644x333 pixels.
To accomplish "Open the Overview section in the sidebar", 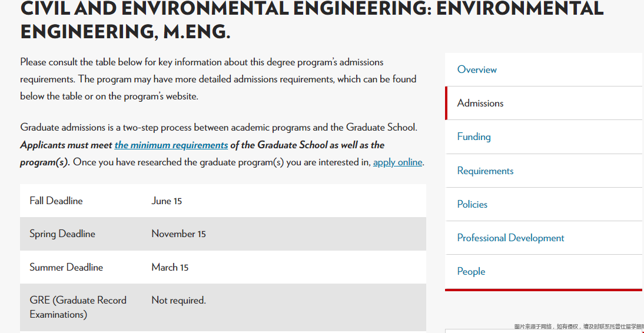I will click(477, 69).
